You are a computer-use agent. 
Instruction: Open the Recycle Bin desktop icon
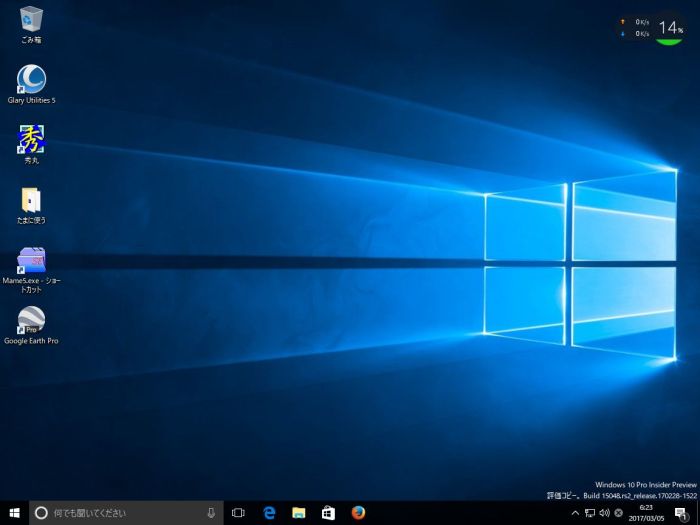point(31,19)
